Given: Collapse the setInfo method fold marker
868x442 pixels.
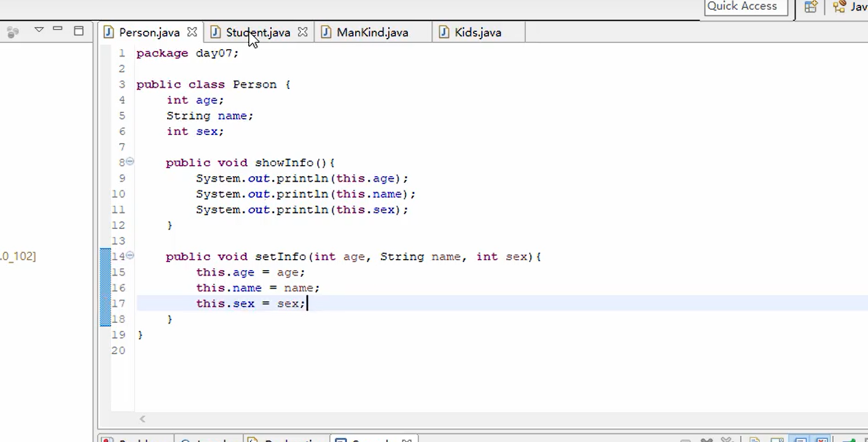Looking at the screenshot, I should pyautogui.click(x=130, y=255).
